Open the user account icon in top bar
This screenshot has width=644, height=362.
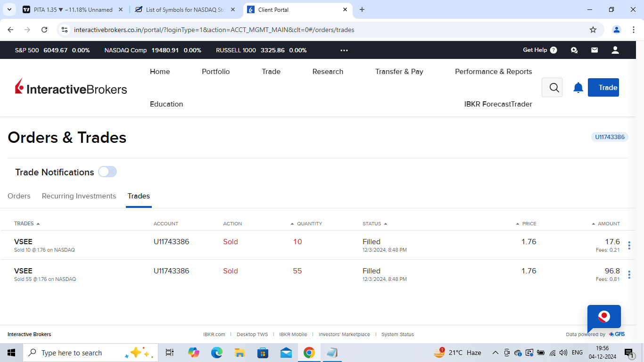615,50
